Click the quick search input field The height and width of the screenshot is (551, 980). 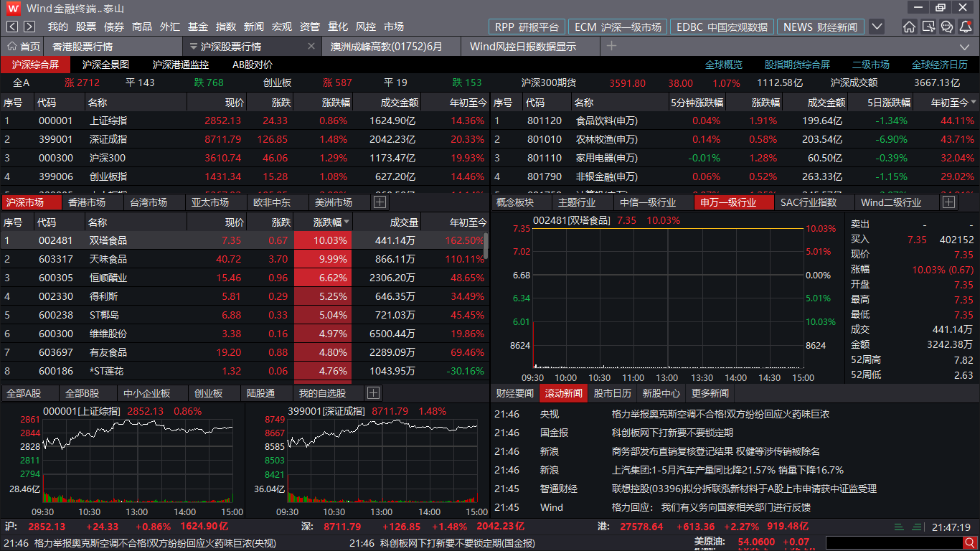point(895,544)
